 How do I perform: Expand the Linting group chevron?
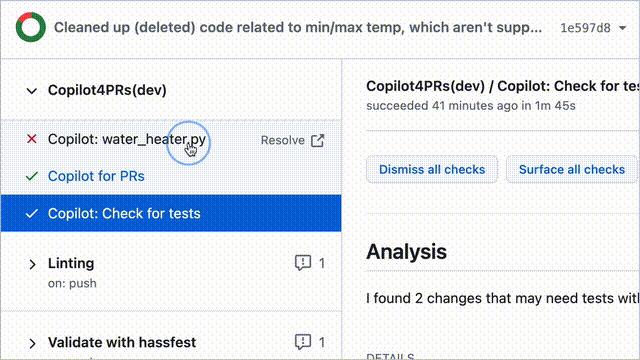coord(32,264)
